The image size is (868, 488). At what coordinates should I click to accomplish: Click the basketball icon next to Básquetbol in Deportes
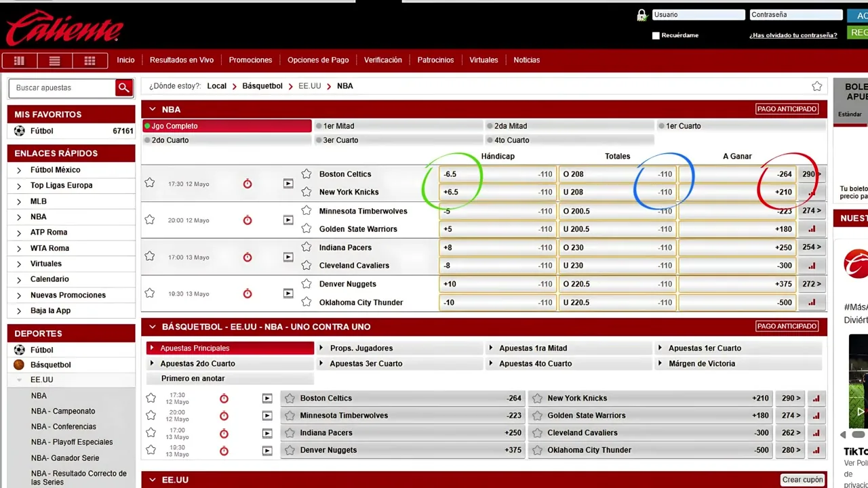[x=19, y=365]
